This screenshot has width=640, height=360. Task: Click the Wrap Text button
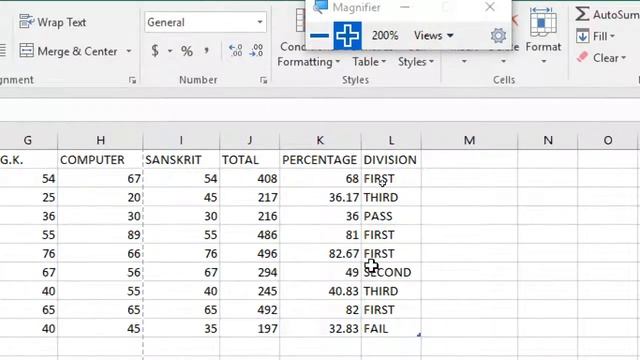click(53, 22)
